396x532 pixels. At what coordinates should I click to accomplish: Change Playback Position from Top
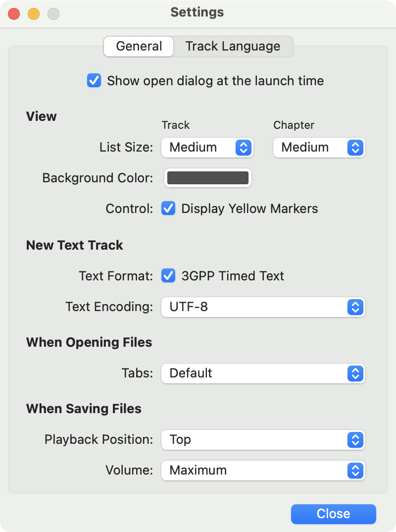pyautogui.click(x=263, y=440)
